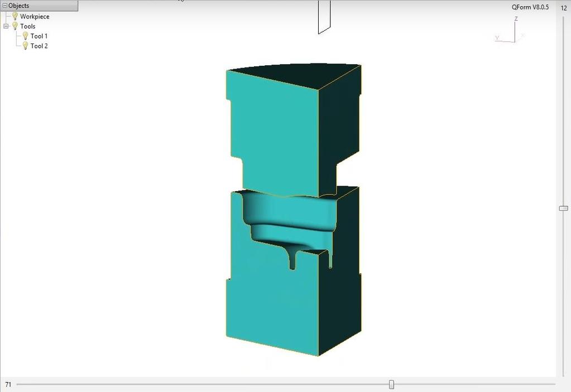The image size is (571, 392).
Task: Select the Workpiece tree item
Action: [x=35, y=16]
